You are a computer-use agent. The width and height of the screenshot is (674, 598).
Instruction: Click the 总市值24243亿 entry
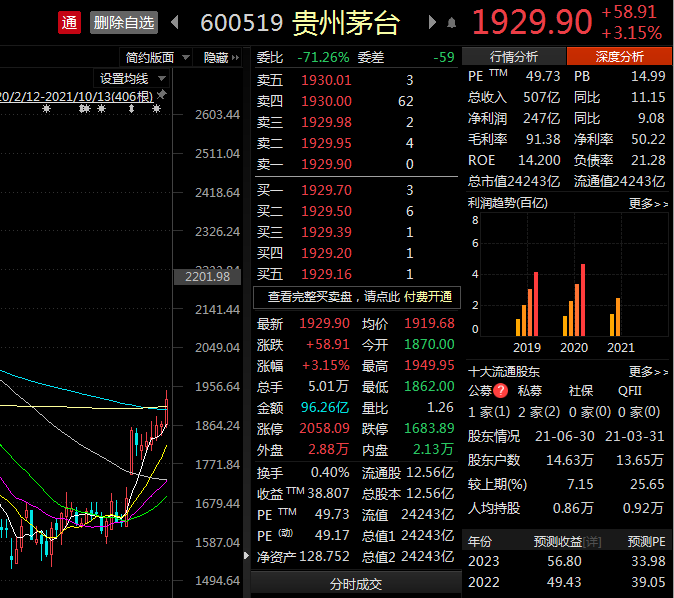click(x=514, y=181)
